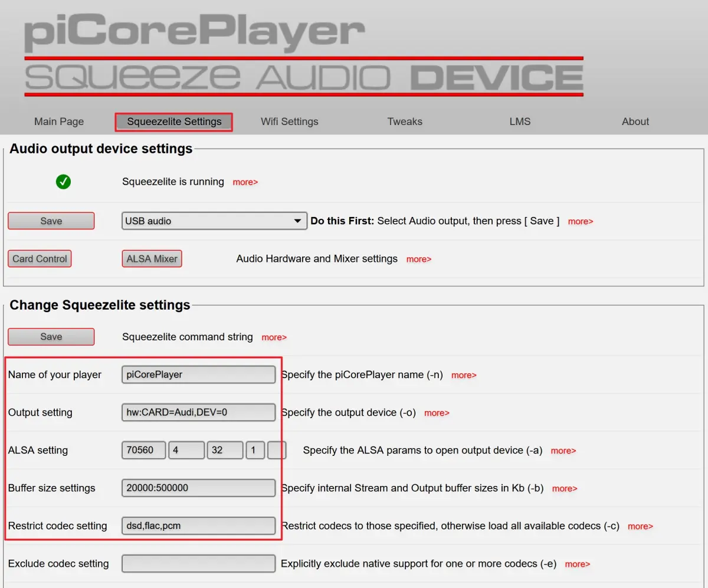
Task: Show more about Do this First audio output
Action: point(581,222)
